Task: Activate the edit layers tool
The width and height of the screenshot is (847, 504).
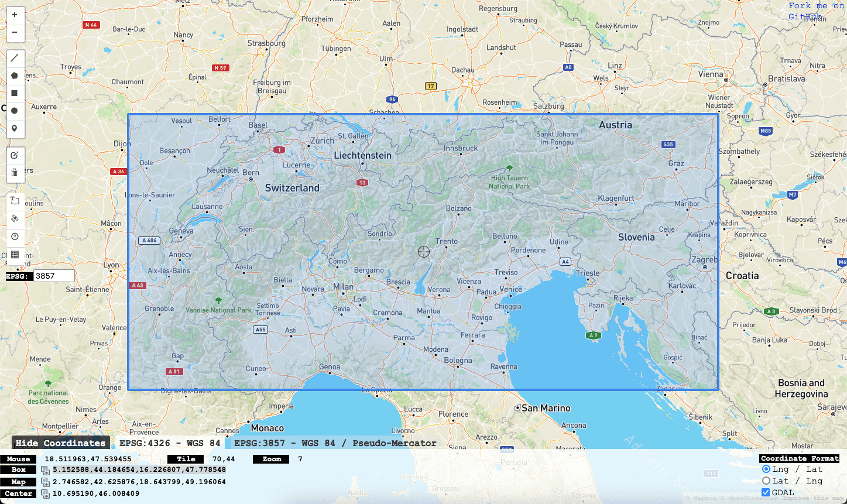Action: pyautogui.click(x=15, y=155)
